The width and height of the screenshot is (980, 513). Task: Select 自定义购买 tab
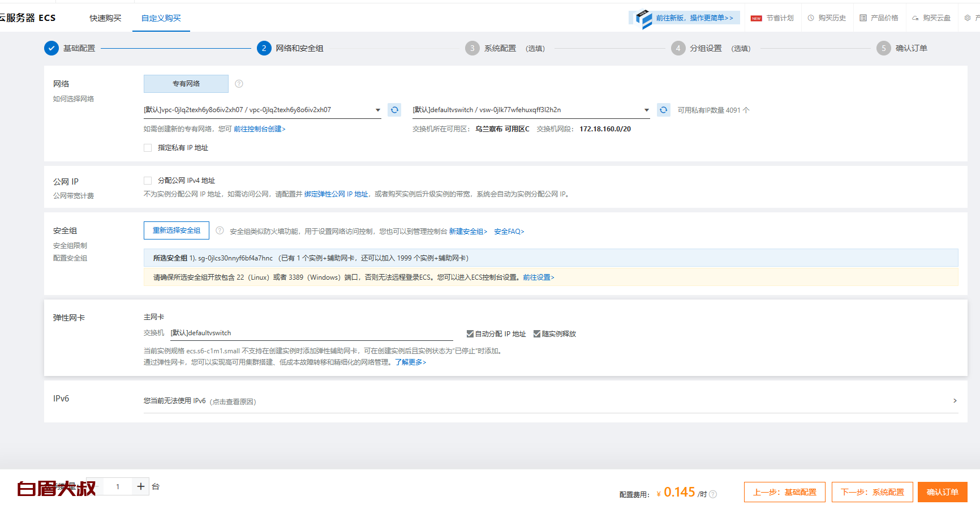161,18
